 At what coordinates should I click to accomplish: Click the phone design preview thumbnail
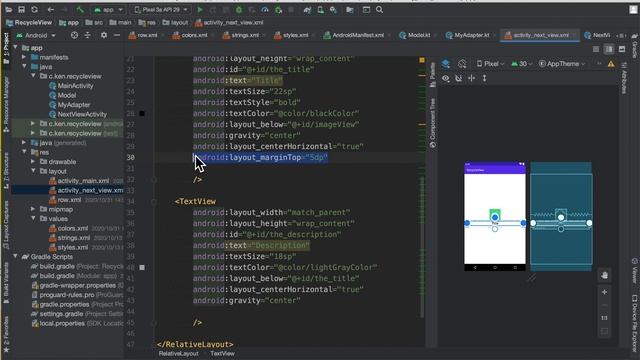click(x=495, y=216)
